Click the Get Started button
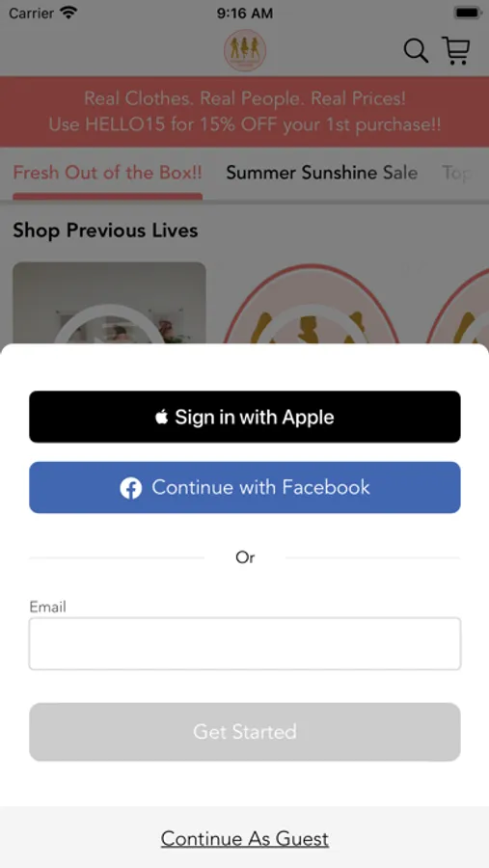Screen dimensions: 489x868 point(245,732)
